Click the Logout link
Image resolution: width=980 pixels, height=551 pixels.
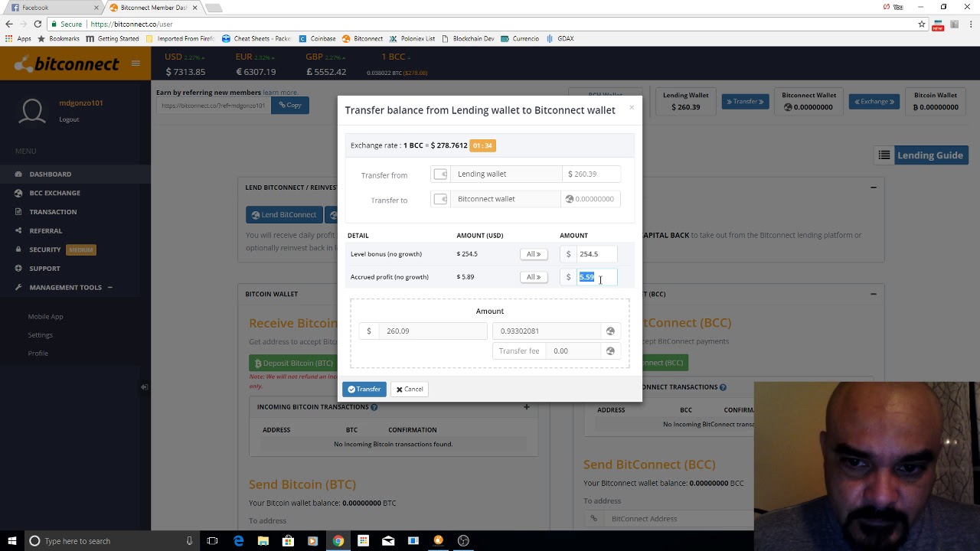pyautogui.click(x=69, y=119)
